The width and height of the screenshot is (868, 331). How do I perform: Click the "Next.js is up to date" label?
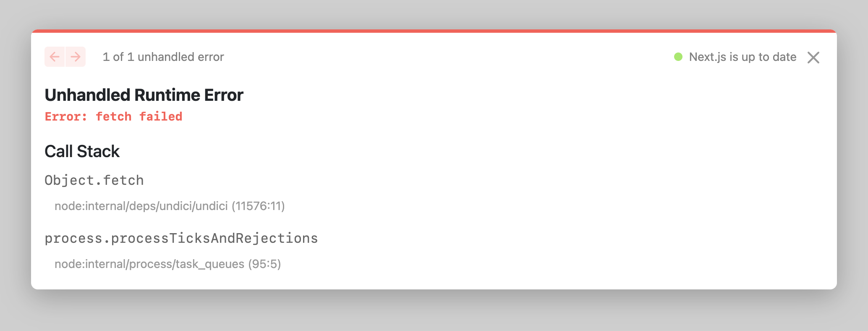coord(743,57)
